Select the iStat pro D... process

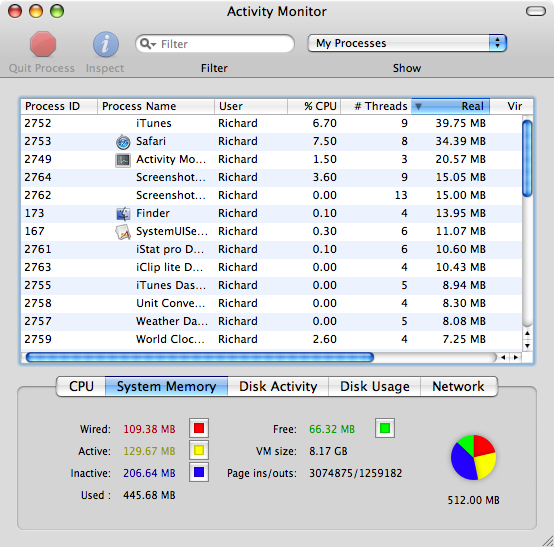170,249
